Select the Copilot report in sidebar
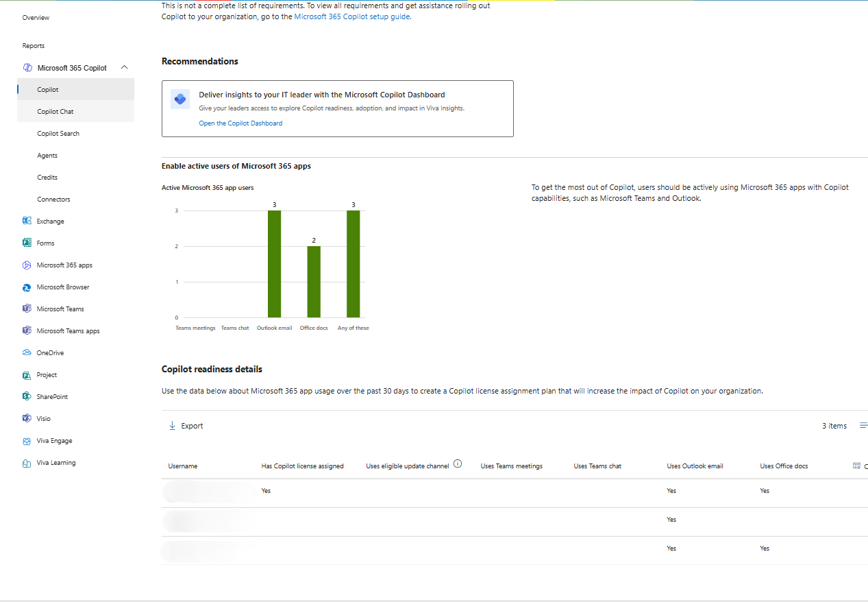Screen dimensions: 868x602 75,89
